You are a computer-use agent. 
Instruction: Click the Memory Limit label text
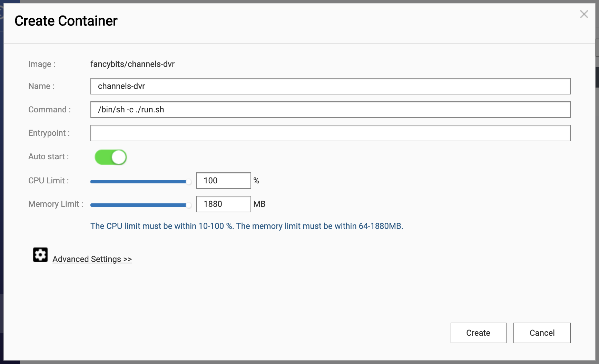tap(56, 204)
